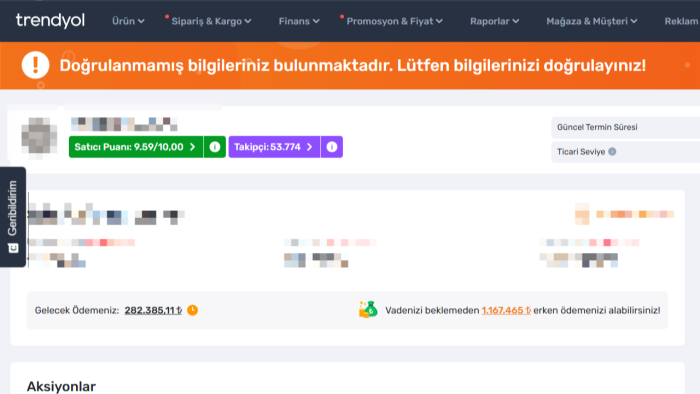The height and width of the screenshot is (394, 700).
Task: Click the Gelecek Ödemeniz label
Action: pos(77,310)
